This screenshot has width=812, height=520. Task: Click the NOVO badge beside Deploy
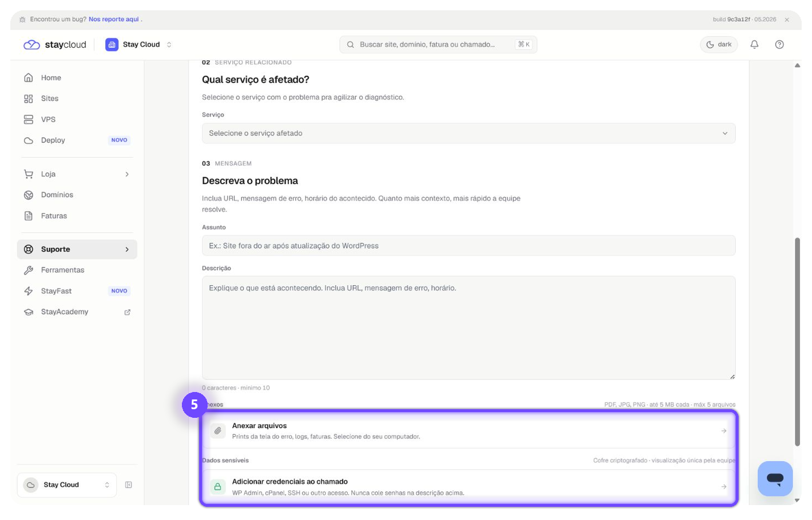119,140
